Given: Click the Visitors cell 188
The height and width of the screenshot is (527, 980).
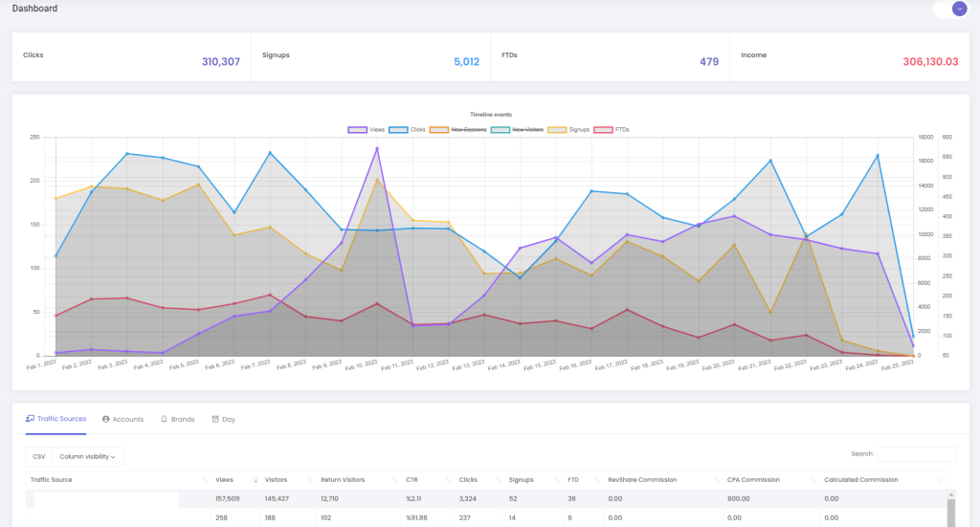Looking at the screenshot, I should point(270,517).
